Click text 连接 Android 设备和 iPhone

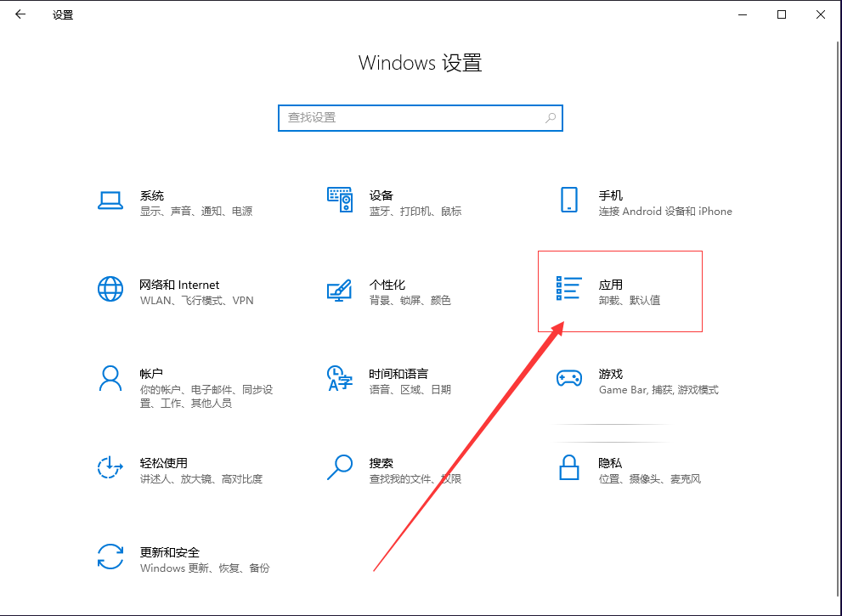click(x=665, y=211)
